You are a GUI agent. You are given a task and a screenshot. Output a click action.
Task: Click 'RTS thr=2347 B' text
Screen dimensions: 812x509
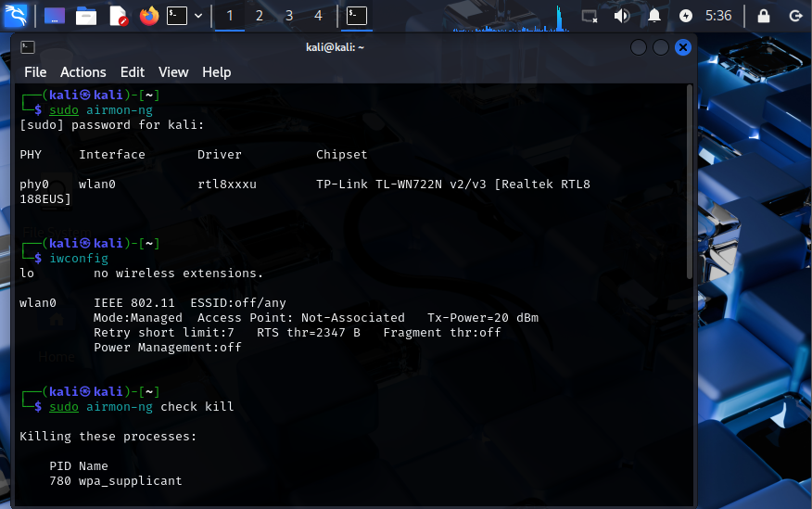(309, 333)
